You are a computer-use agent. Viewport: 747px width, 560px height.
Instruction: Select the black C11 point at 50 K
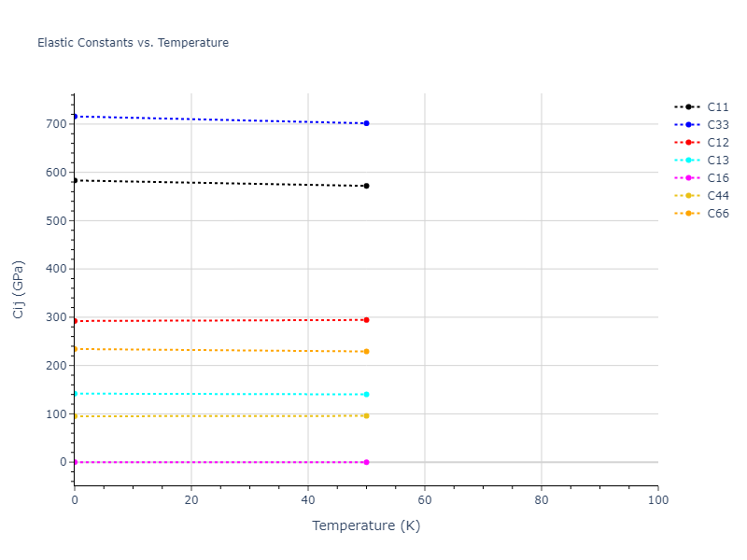366,186
